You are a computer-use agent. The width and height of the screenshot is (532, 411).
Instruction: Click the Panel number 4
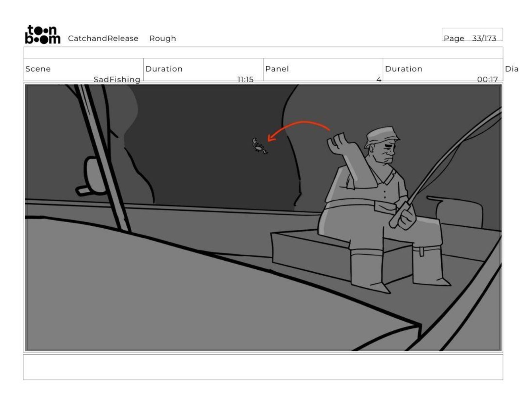tap(379, 80)
